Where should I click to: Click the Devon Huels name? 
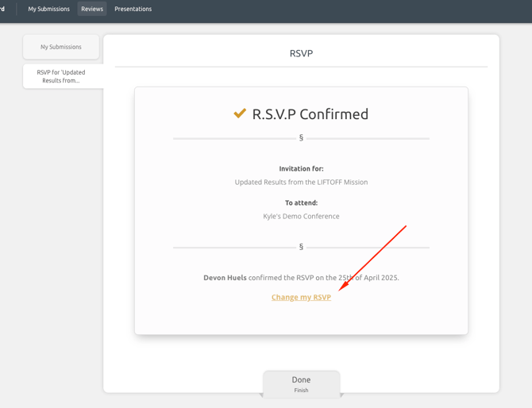point(225,278)
